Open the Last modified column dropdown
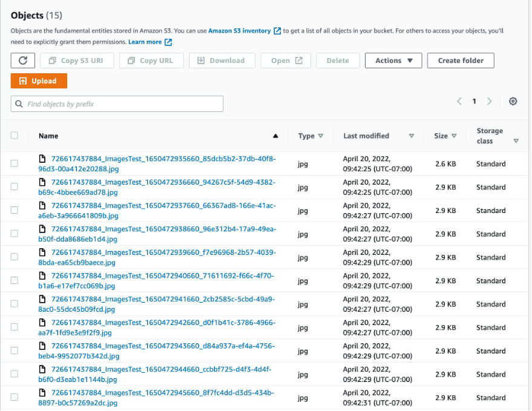The height and width of the screenshot is (411, 532). (412, 136)
